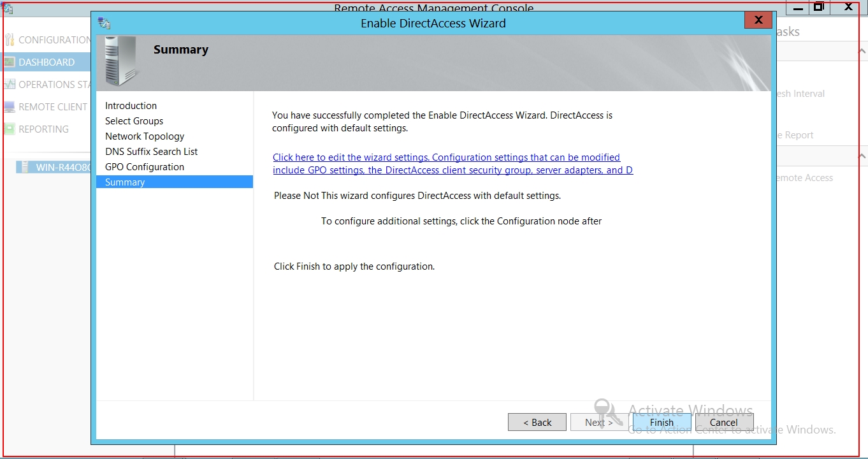Open REPORTING in the console sidebar
Image resolution: width=868 pixels, height=459 pixels.
(43, 129)
